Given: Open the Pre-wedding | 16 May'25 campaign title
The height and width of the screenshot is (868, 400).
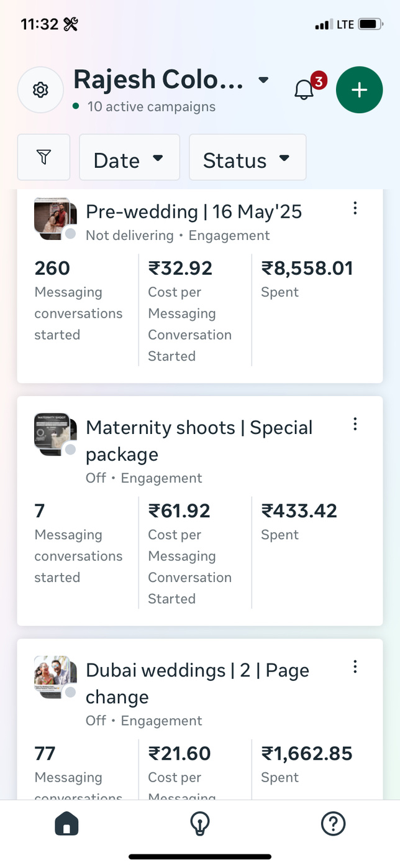Looking at the screenshot, I should [194, 212].
